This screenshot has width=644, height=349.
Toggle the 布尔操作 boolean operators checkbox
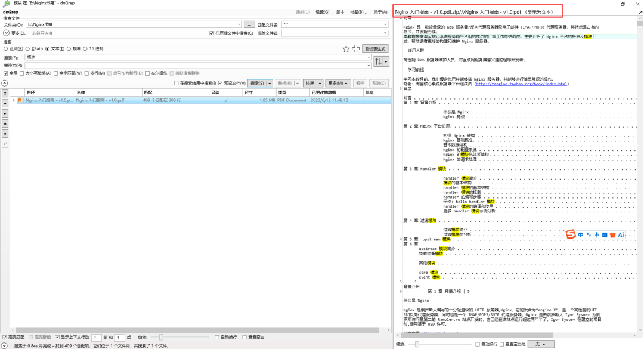pyautogui.click(x=147, y=73)
